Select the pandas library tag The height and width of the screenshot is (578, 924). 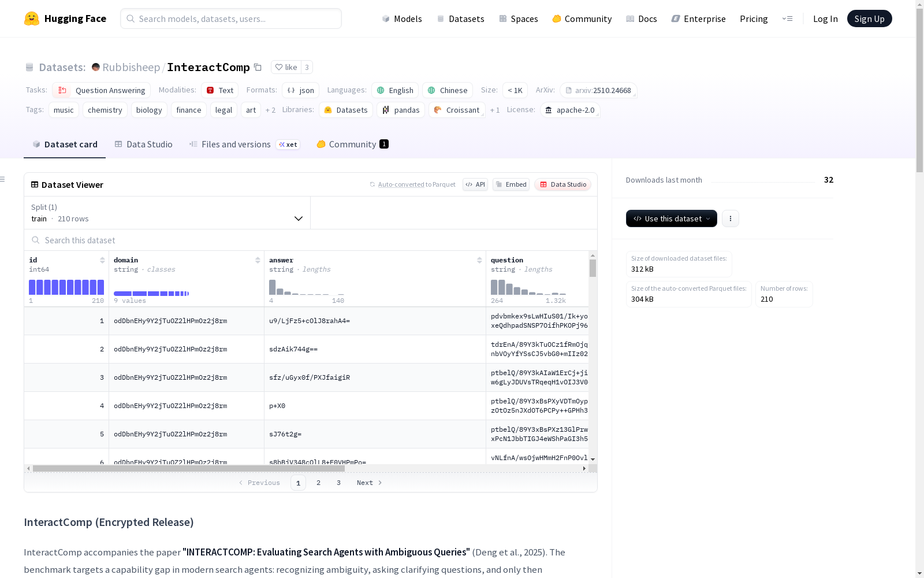pyautogui.click(x=401, y=110)
